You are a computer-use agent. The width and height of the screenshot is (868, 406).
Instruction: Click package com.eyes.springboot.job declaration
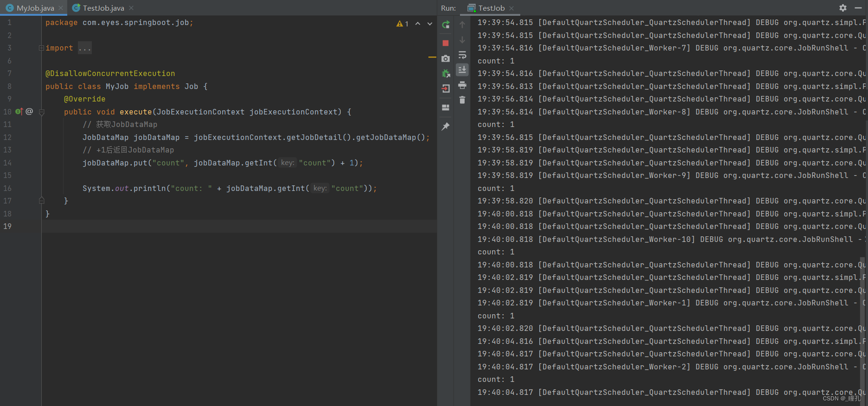pos(119,23)
